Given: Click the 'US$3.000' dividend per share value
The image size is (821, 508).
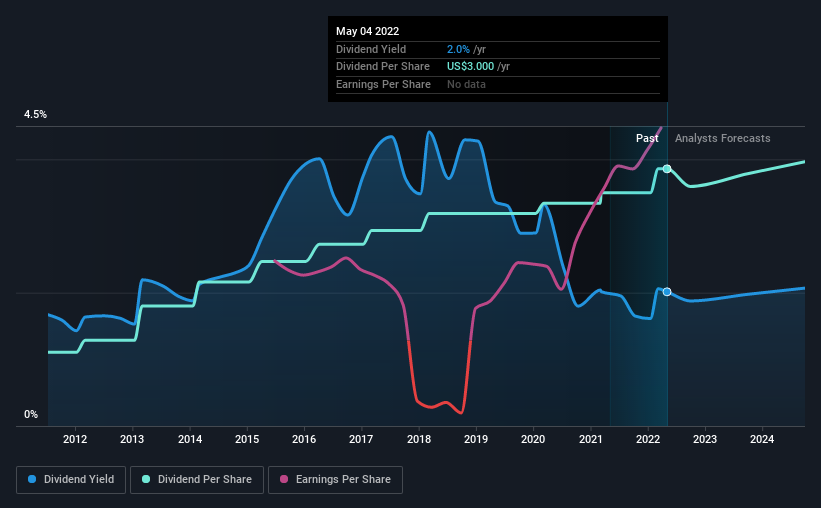Looking at the screenshot, I should pos(470,67).
